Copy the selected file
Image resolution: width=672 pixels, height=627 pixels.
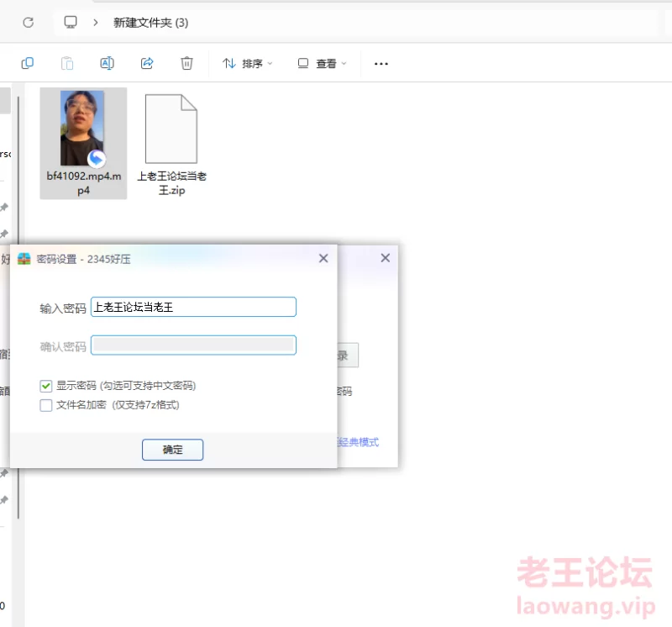pos(27,63)
